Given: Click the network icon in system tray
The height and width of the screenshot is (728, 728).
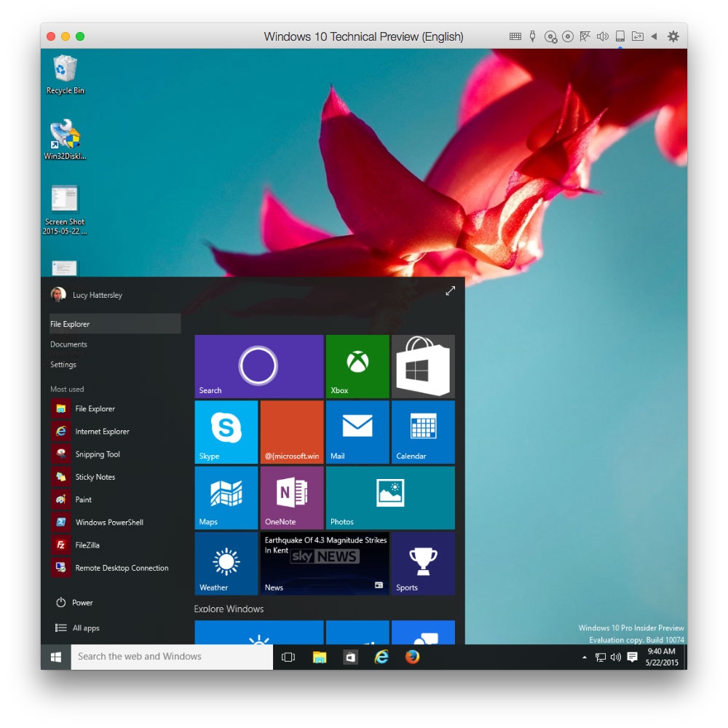Looking at the screenshot, I should (601, 657).
